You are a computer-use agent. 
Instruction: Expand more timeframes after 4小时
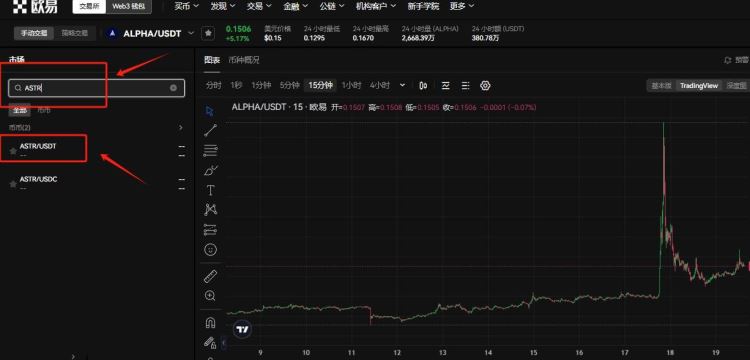pos(402,85)
